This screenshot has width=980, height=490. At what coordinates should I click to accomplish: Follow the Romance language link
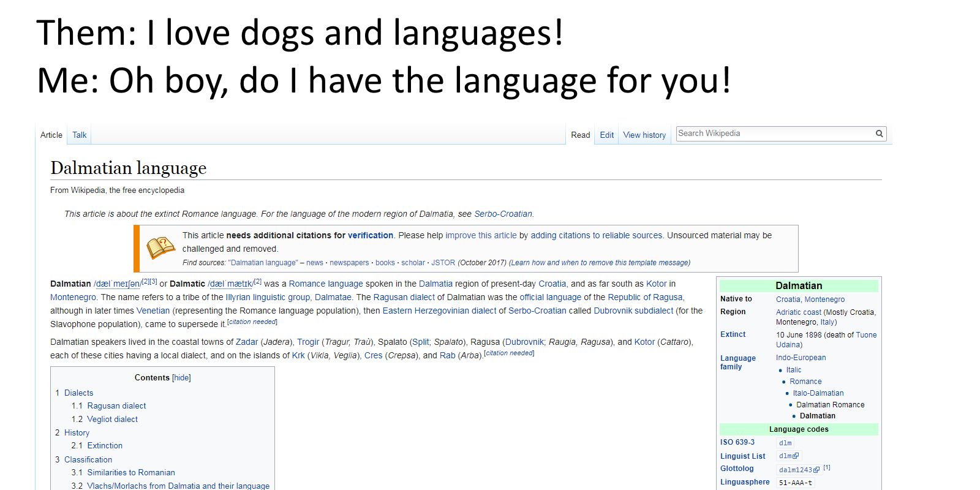pyautogui.click(x=326, y=284)
